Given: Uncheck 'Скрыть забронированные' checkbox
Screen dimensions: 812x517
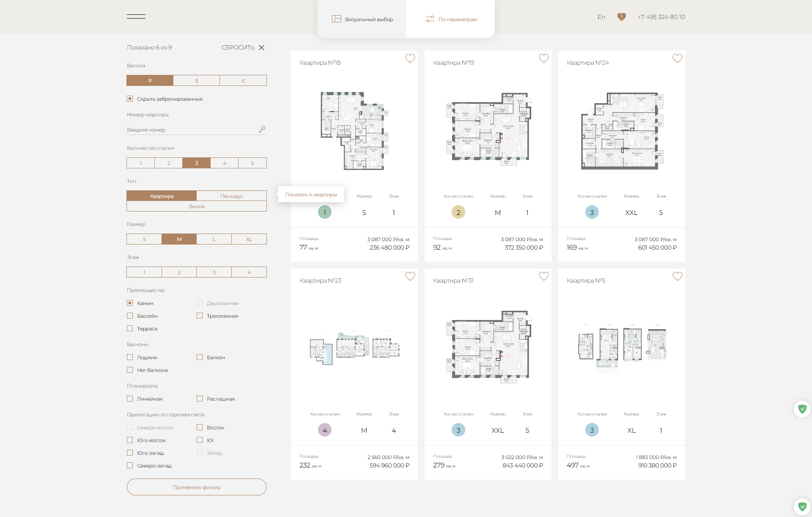Looking at the screenshot, I should 130,99.
